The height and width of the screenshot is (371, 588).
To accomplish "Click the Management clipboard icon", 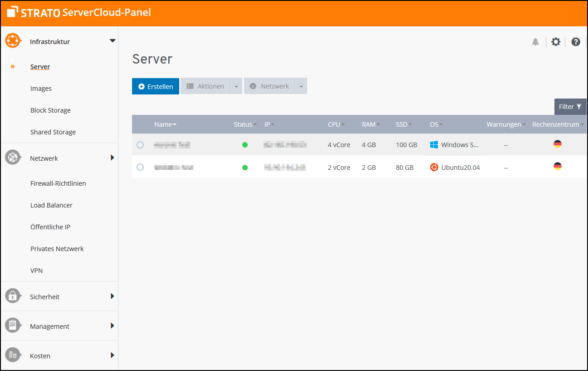I will 13,326.
